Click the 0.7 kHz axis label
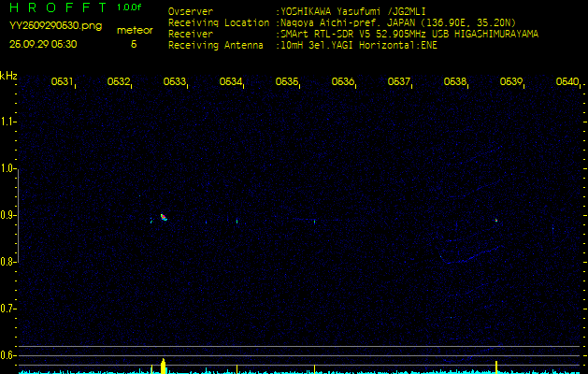Viewport: 588px width, 374px height. pyautogui.click(x=7, y=309)
